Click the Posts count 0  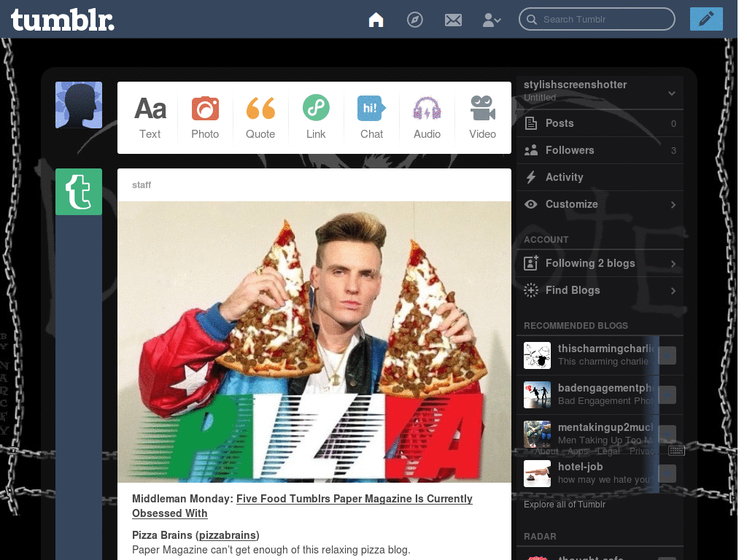click(673, 124)
